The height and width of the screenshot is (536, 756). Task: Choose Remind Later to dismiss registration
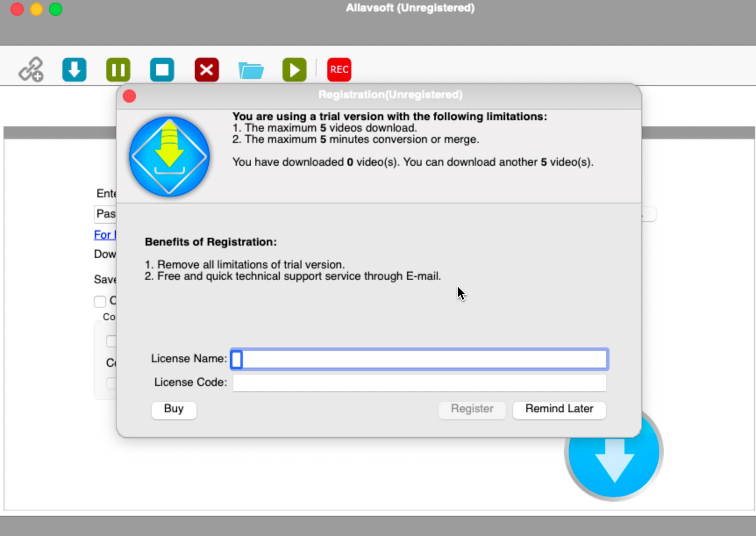559,409
